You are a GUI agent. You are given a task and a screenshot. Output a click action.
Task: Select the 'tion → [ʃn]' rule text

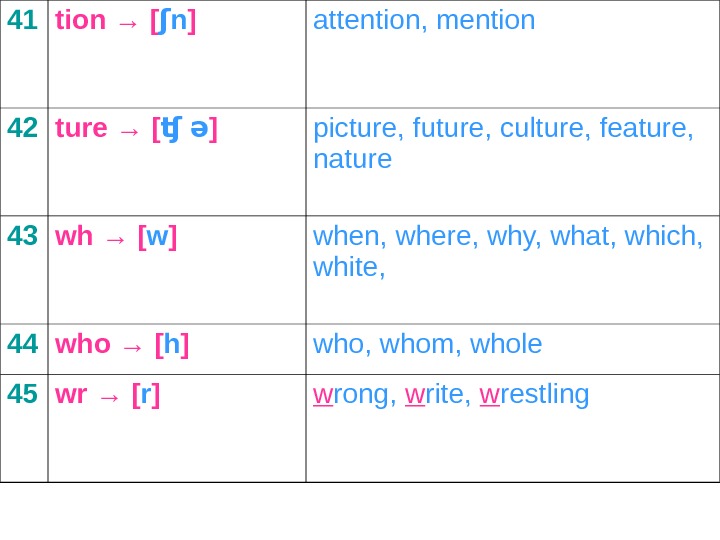tap(125, 20)
